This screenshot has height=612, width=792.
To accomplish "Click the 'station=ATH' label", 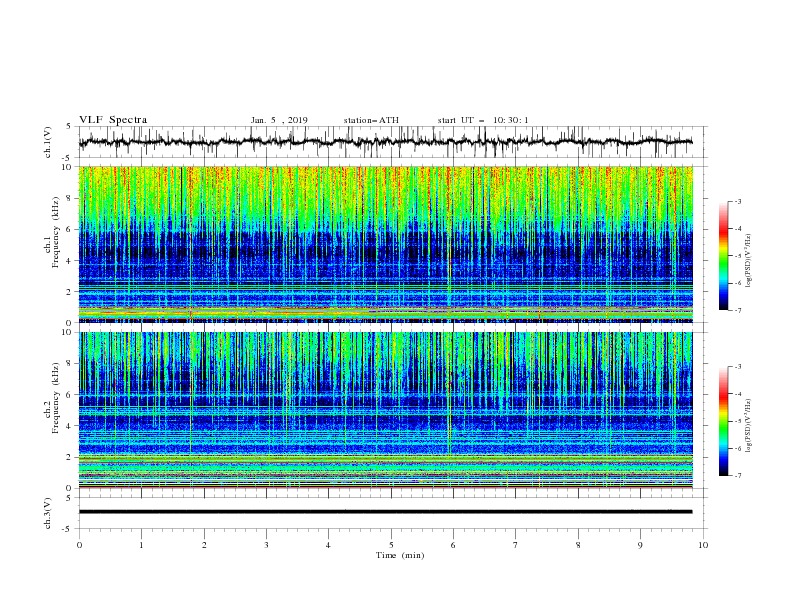I will [x=371, y=120].
